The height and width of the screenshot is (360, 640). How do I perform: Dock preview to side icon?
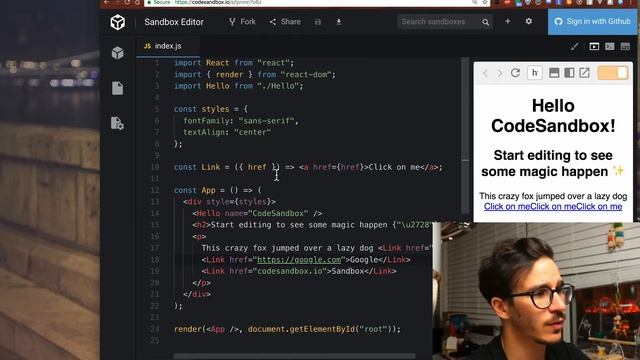coord(569,73)
